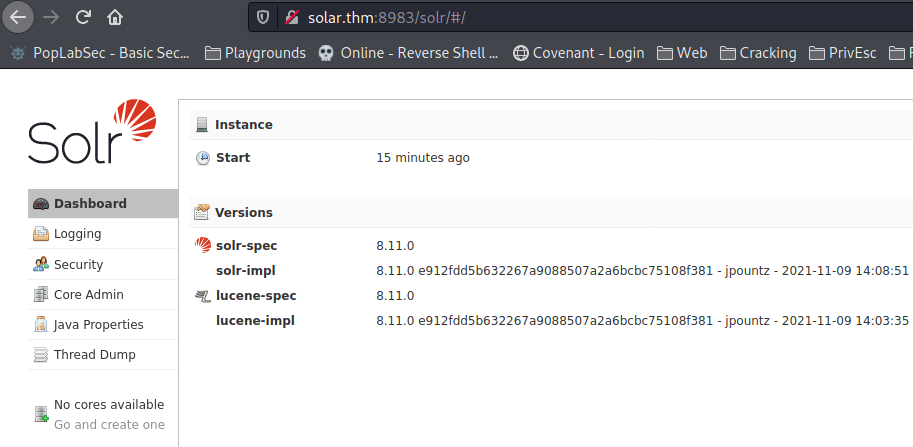Click the Solr logo
The width and height of the screenshot is (913, 447).
(92, 132)
